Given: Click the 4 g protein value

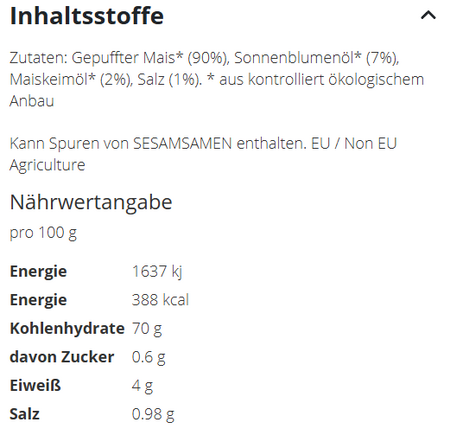Looking at the screenshot, I should [x=142, y=386].
